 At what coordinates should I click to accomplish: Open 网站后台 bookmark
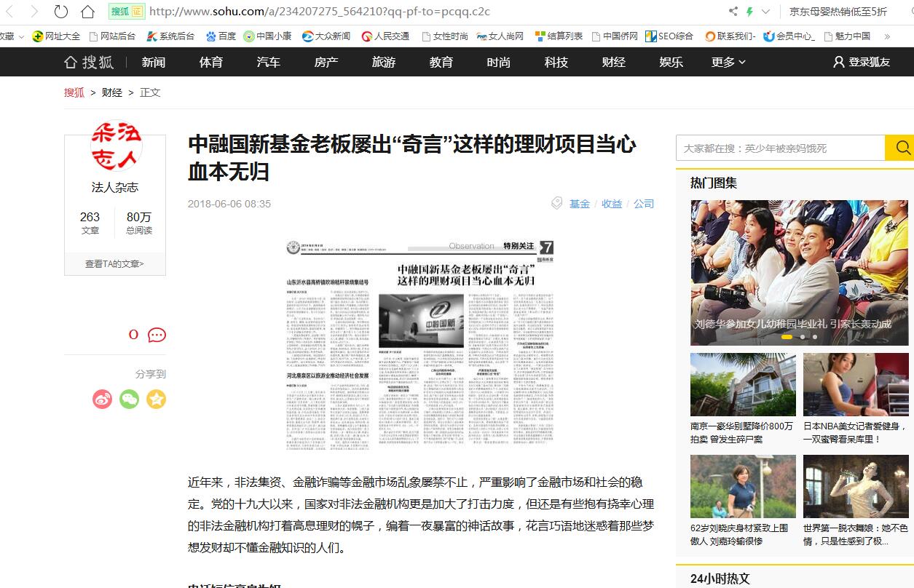(112, 36)
